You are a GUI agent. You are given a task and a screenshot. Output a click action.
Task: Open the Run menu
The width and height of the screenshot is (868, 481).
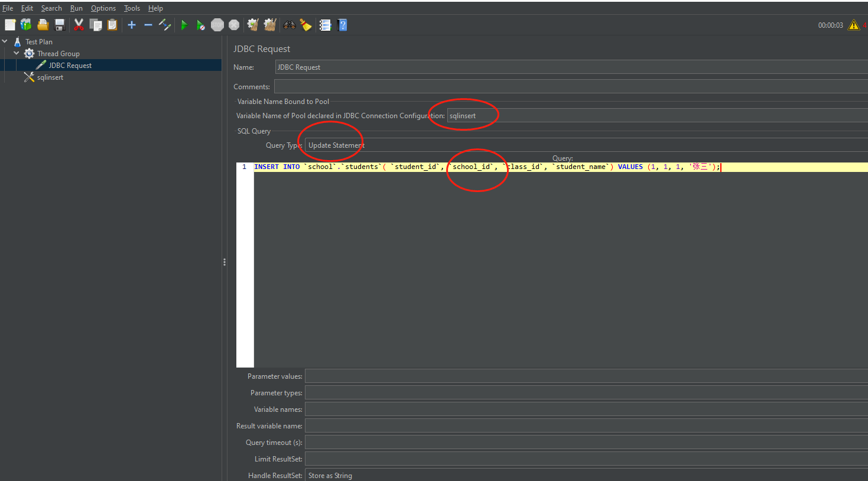tap(76, 8)
